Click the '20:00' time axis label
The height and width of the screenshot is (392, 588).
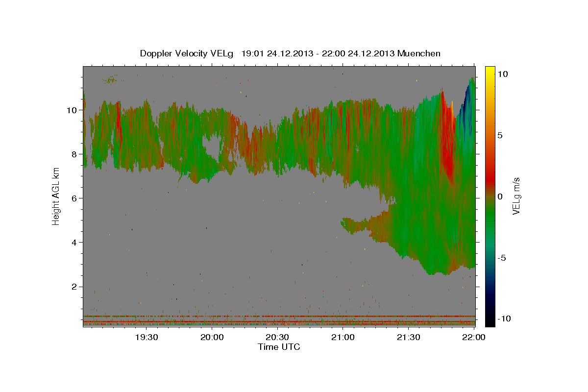click(x=212, y=337)
